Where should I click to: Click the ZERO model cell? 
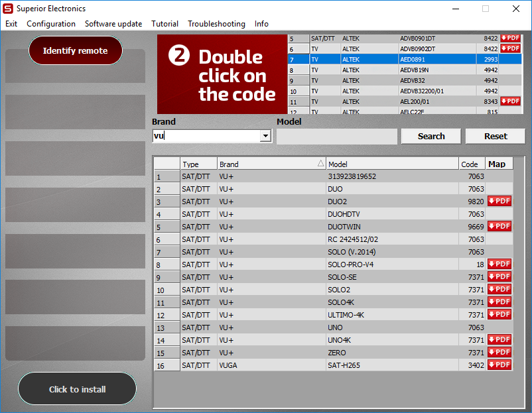point(392,353)
